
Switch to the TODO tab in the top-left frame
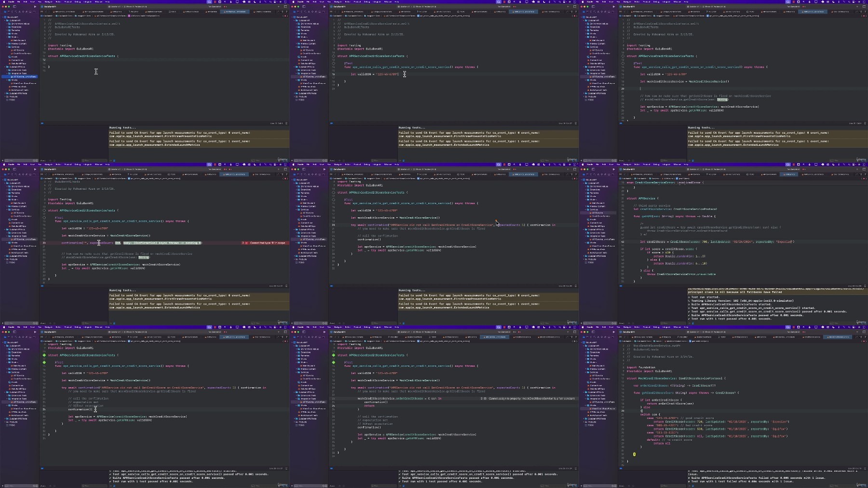pyautogui.click(x=173, y=12)
